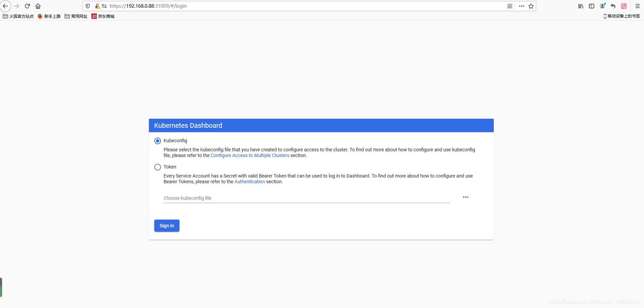
Task: Open the hamburger application menu
Action: 637,6
